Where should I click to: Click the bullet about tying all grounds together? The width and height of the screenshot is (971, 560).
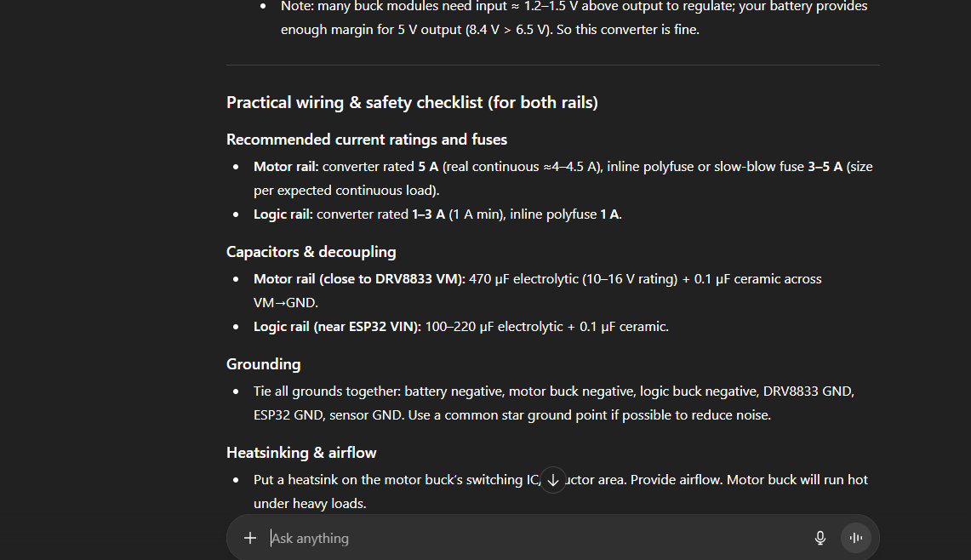pyautogui.click(x=553, y=403)
